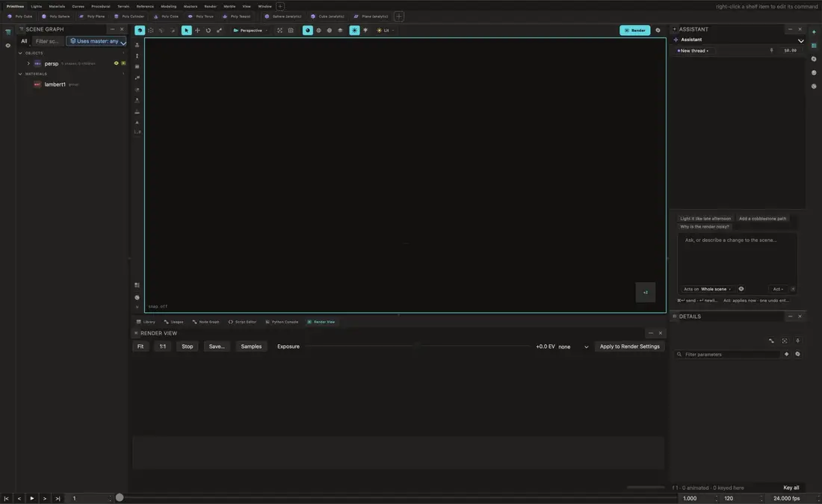
Task: Open the Act mode dropdown
Action: point(778,289)
